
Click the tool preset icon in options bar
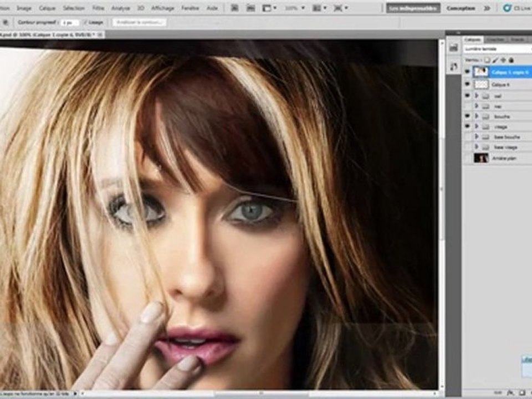pyautogui.click(x=6, y=22)
